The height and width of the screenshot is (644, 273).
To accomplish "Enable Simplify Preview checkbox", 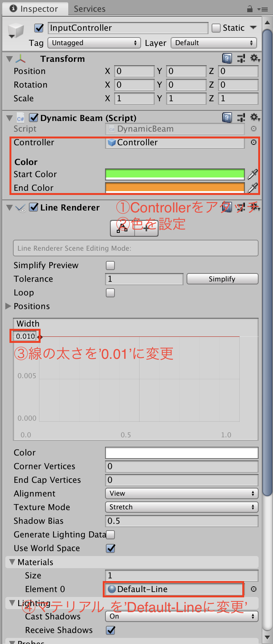I will (x=110, y=265).
